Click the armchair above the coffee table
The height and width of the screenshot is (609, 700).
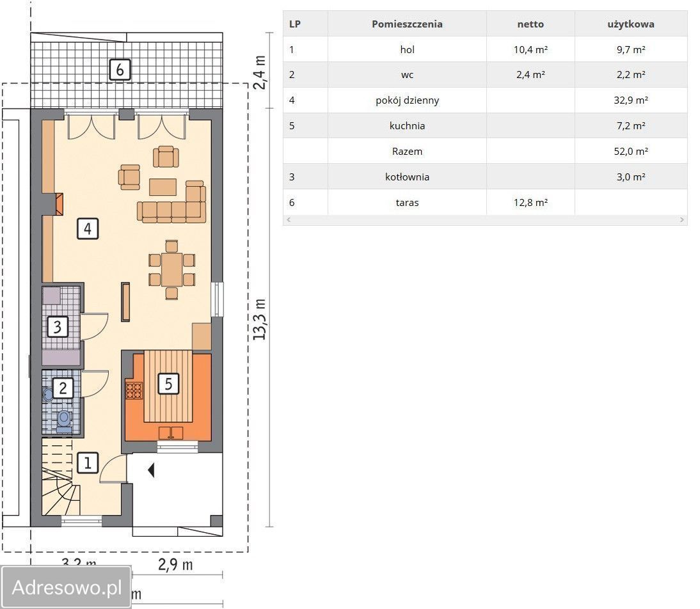pos(166,157)
